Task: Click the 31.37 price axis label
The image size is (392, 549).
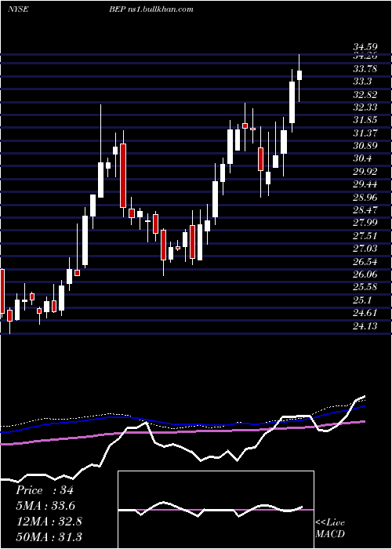Action: [x=365, y=133]
